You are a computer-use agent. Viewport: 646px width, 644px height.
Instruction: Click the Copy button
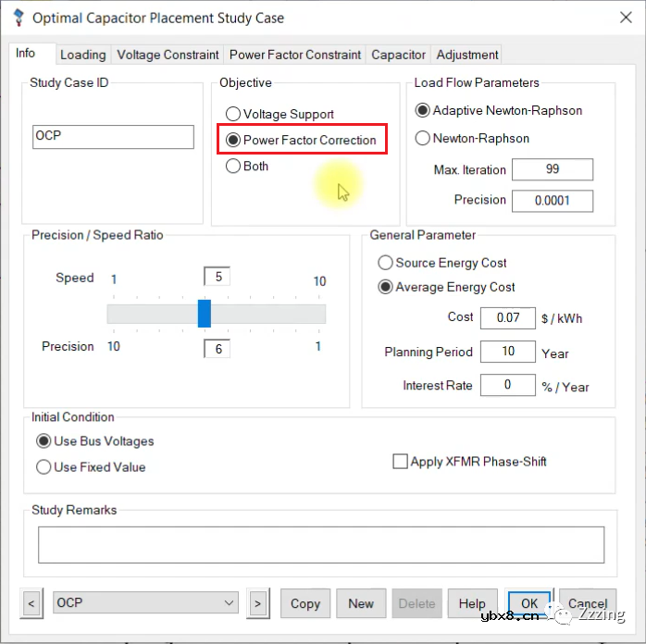(x=304, y=603)
